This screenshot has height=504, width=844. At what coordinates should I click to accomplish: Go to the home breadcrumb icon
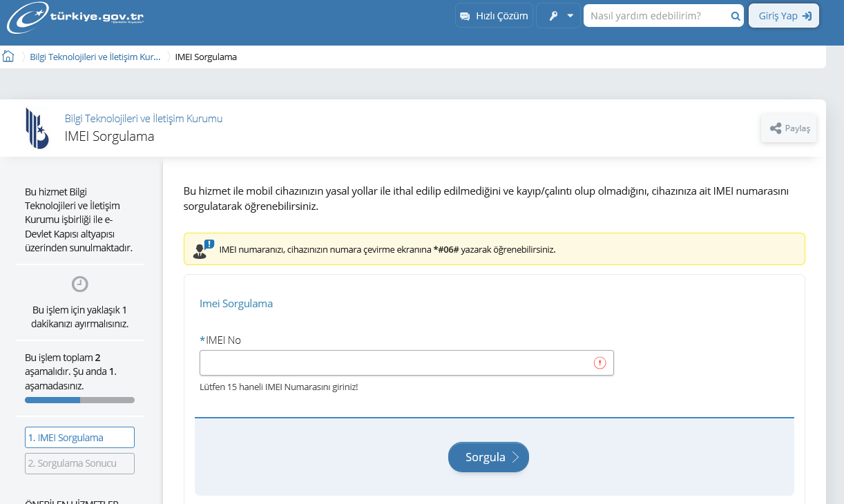tap(9, 57)
